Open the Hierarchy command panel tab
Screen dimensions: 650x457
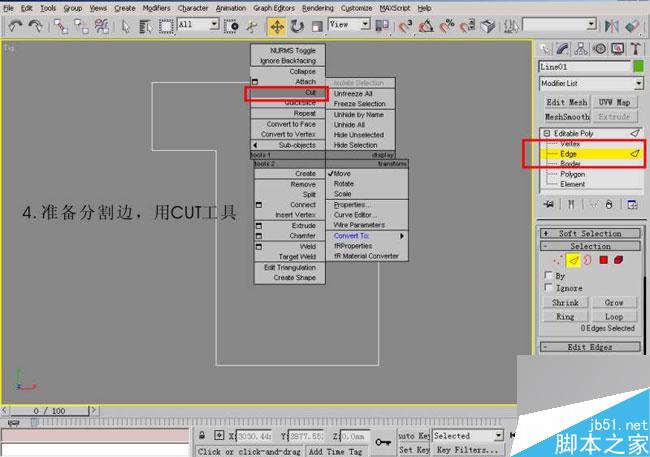click(x=581, y=49)
